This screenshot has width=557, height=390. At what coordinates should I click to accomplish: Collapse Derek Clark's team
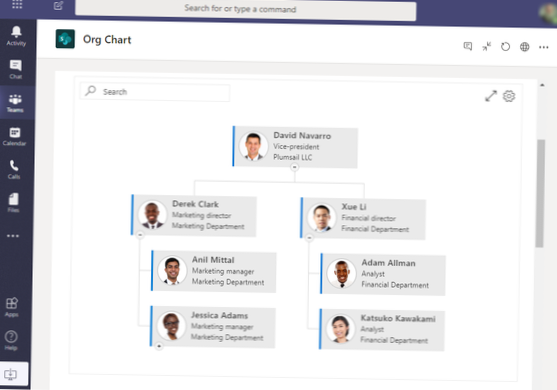(140, 235)
